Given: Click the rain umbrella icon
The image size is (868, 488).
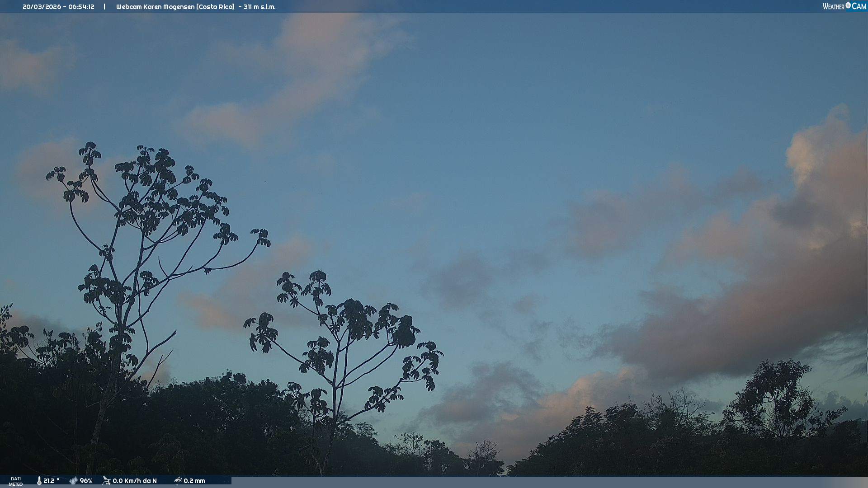Looking at the screenshot, I should pyautogui.click(x=178, y=481).
